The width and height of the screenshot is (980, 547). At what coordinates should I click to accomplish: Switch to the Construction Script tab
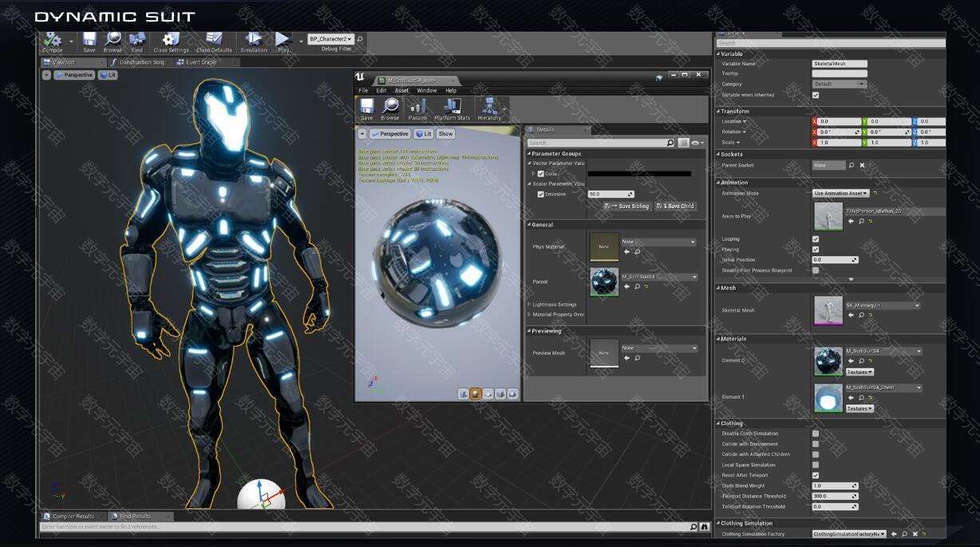(138, 62)
